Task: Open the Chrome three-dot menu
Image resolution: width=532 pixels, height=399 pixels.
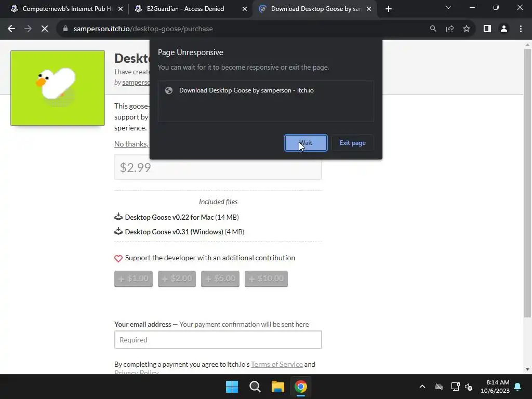Action: click(521, 29)
